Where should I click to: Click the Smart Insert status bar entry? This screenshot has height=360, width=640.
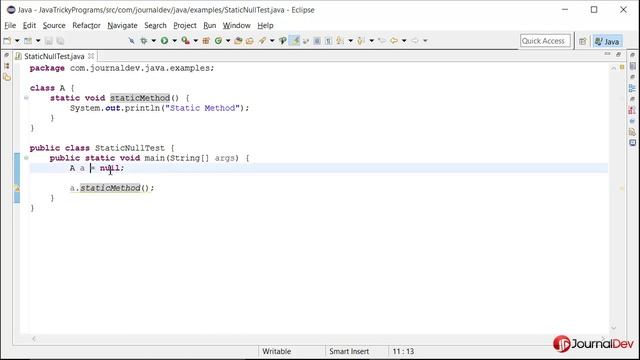pos(349,351)
